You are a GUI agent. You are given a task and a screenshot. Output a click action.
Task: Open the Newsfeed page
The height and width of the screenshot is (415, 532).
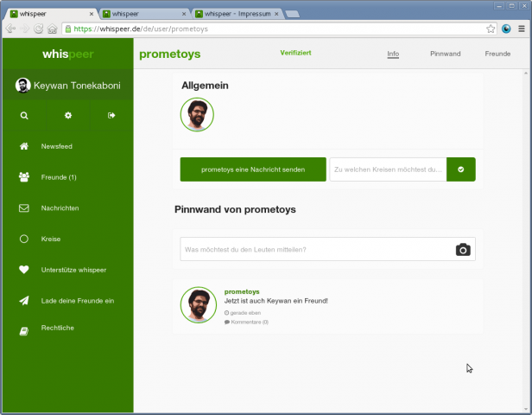(x=57, y=146)
